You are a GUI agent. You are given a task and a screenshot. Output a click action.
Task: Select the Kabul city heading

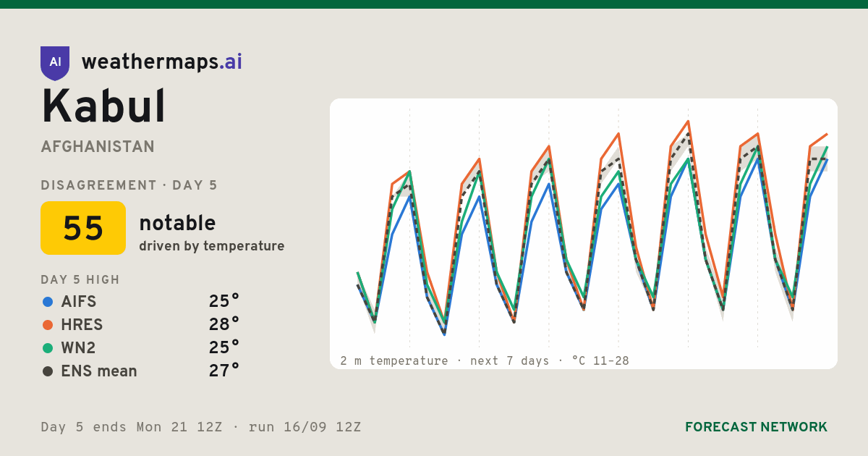point(103,106)
